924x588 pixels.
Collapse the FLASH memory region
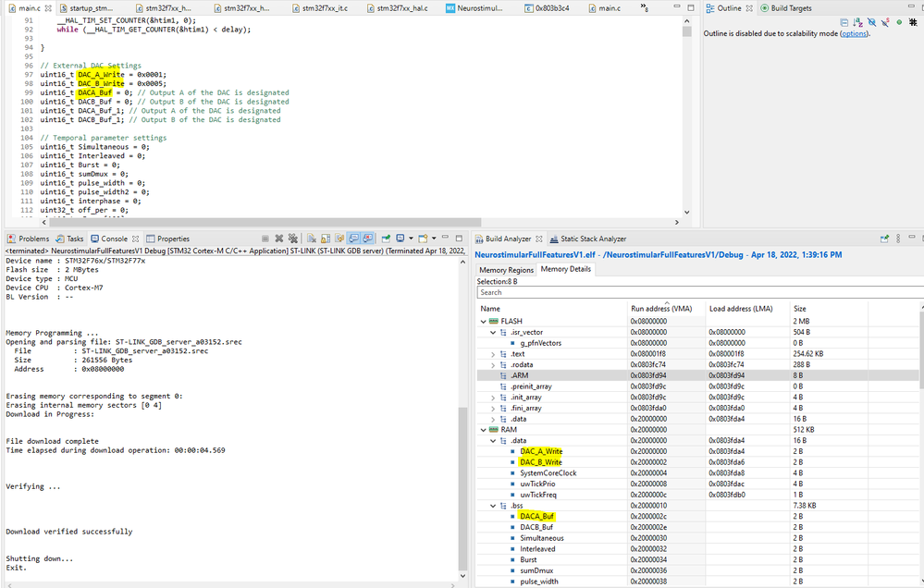click(483, 321)
